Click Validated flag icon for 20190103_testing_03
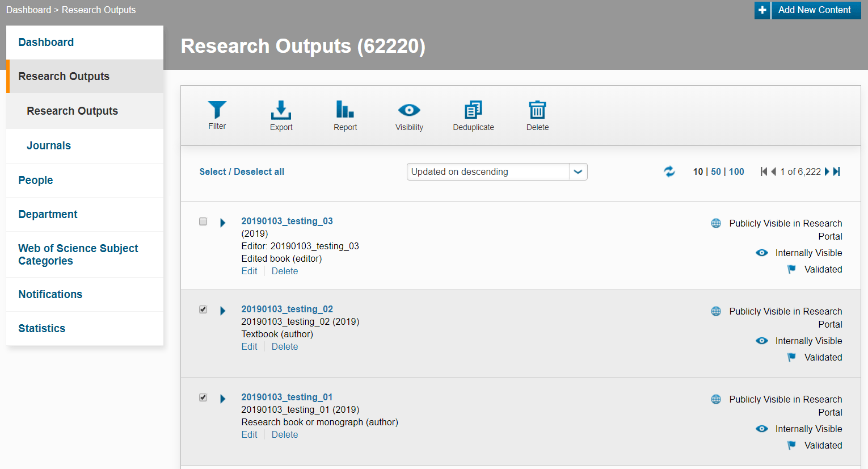This screenshot has height=469, width=868. tap(791, 269)
